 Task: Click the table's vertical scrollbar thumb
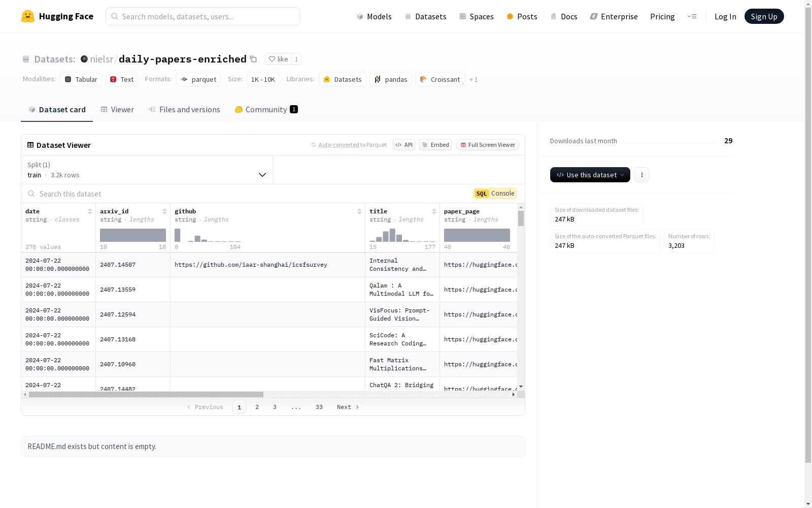pos(521,218)
